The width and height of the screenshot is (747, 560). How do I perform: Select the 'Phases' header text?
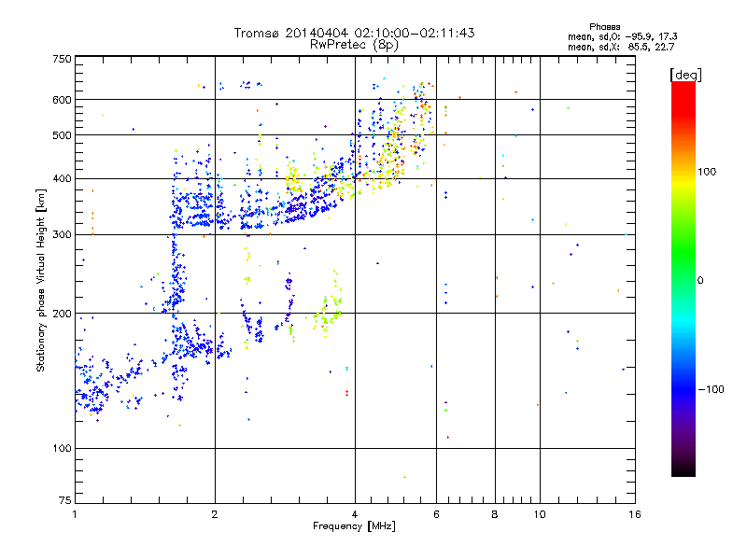604,27
